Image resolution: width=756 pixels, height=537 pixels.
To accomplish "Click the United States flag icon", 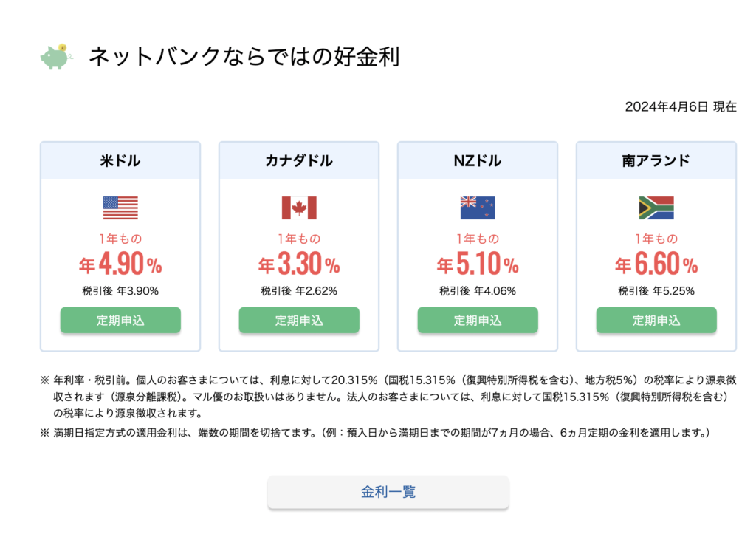I will [120, 208].
